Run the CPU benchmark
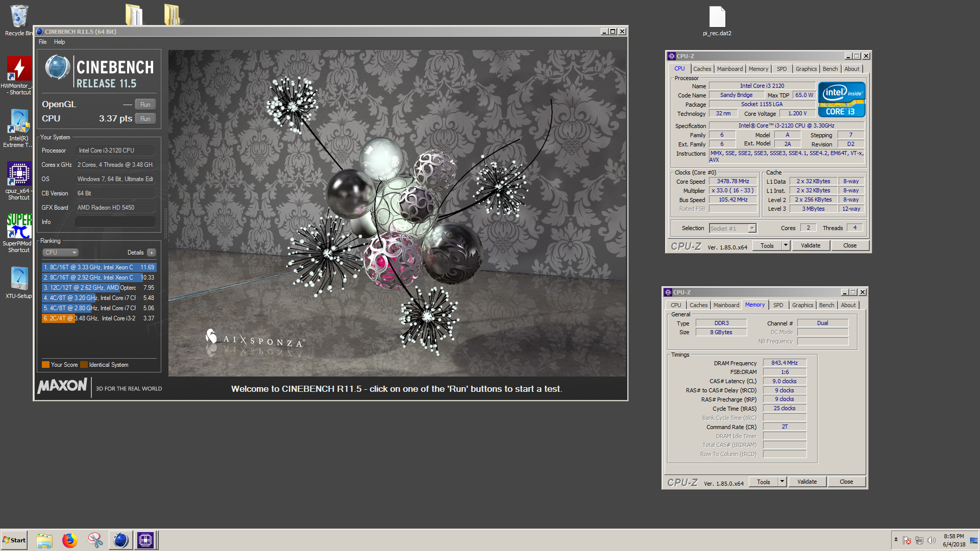Viewport: 980px width, 551px height. pos(145,119)
